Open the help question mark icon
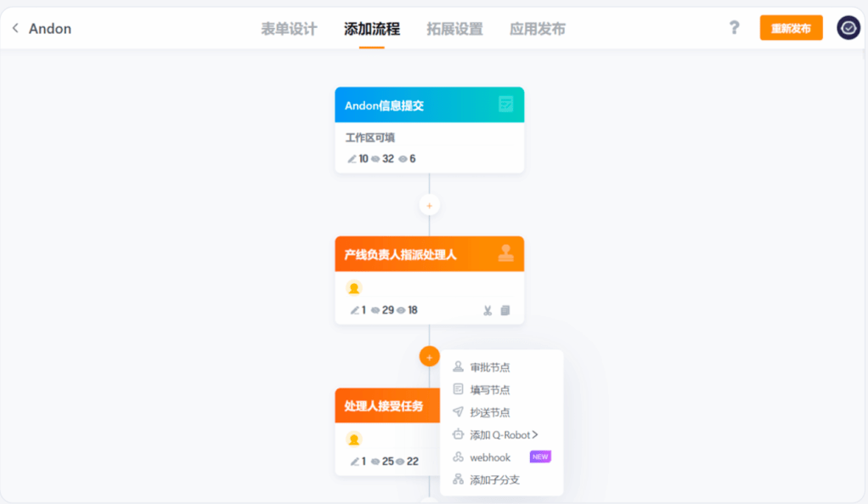The height and width of the screenshot is (504, 868). point(735,28)
